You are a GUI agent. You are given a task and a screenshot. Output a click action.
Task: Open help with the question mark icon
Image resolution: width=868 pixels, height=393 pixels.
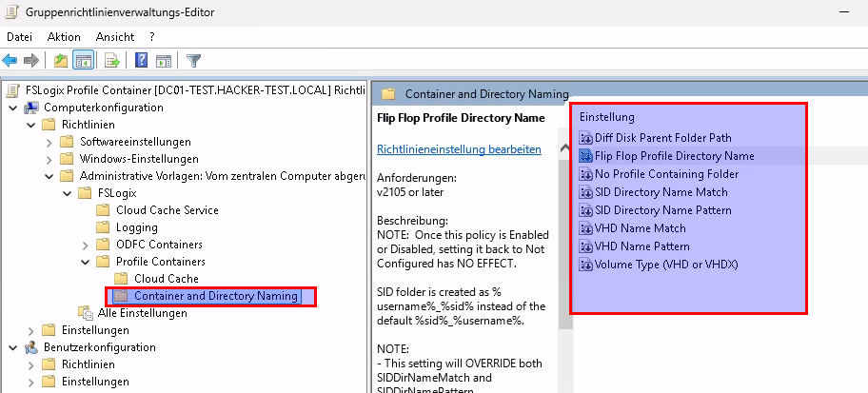coord(141,61)
